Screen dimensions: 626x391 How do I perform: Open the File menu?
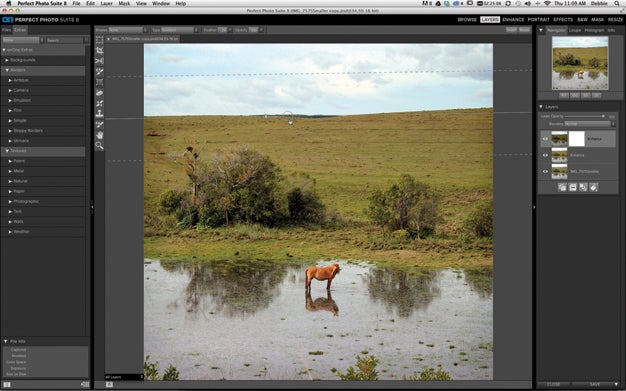76,4
